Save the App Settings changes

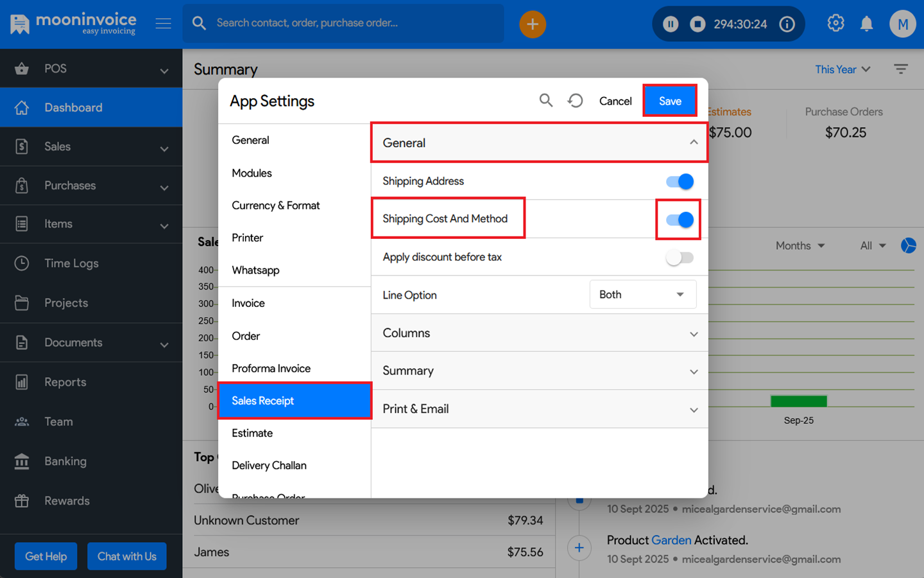(670, 101)
